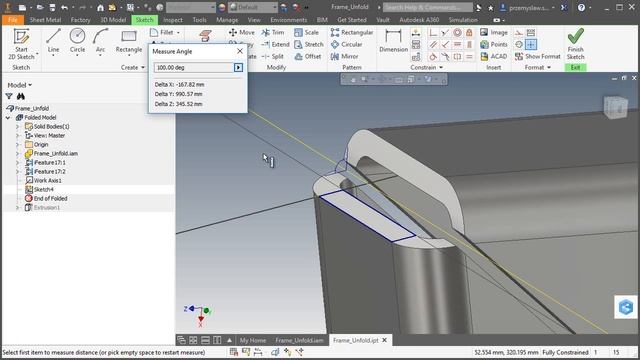Expand the Solid Bodies(1) node
The height and width of the screenshot is (360, 640).
(x=17, y=127)
